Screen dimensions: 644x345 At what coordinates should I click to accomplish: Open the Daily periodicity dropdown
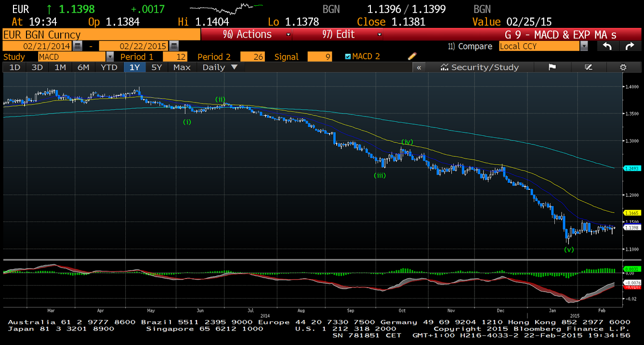point(220,67)
